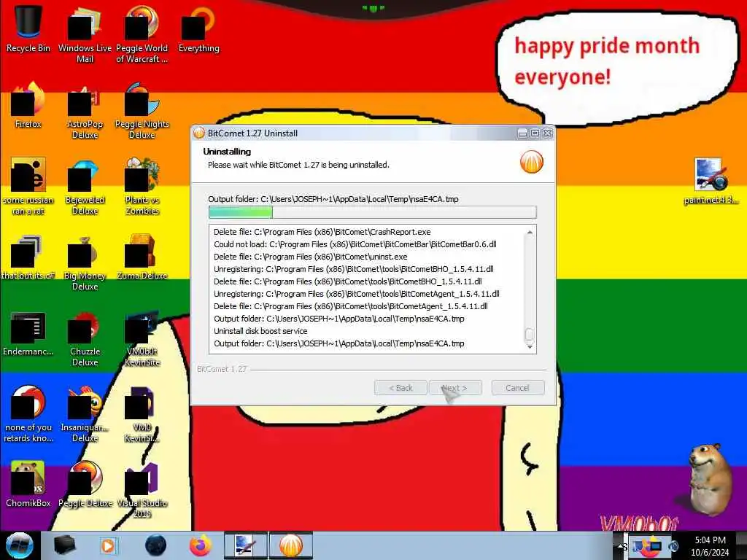Click the BitComet logo in uninstaller header
The width and height of the screenshot is (747, 560).
pos(531,162)
